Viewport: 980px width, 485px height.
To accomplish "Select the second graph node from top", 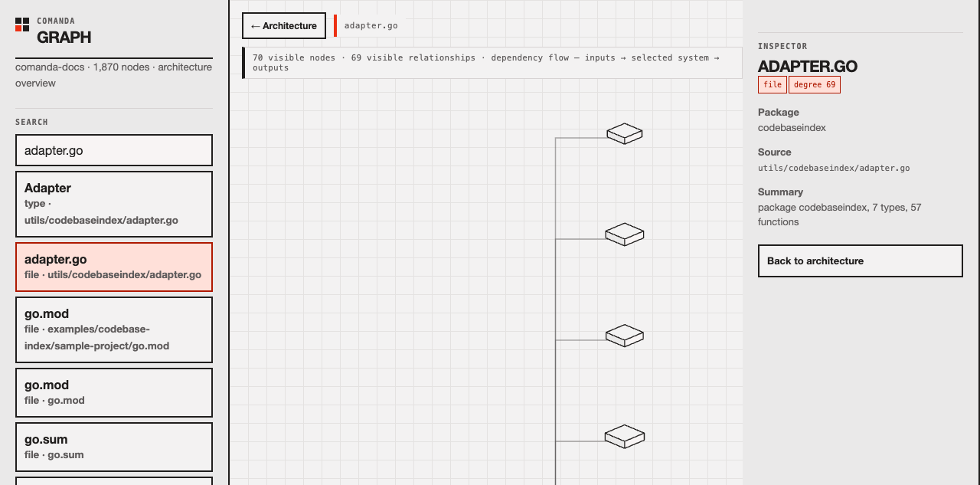I will click(625, 234).
